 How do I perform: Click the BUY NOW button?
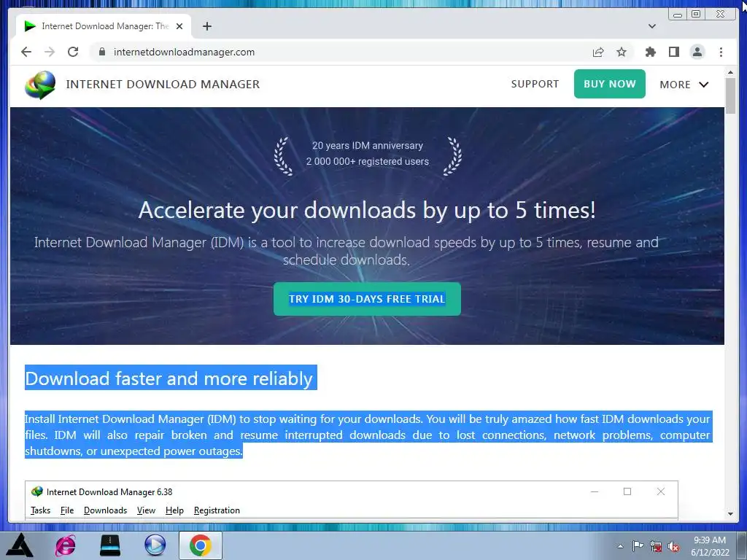(609, 84)
